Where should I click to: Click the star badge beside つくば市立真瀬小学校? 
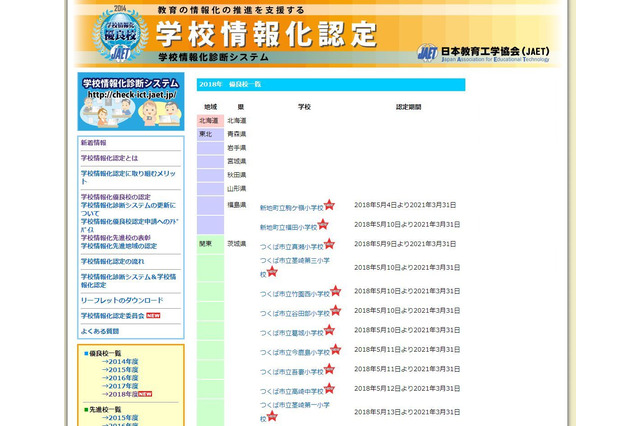click(x=329, y=244)
